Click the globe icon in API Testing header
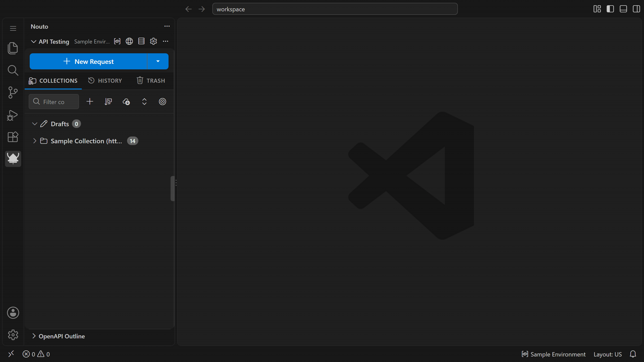Image resolution: width=644 pixels, height=362 pixels. pos(129,41)
